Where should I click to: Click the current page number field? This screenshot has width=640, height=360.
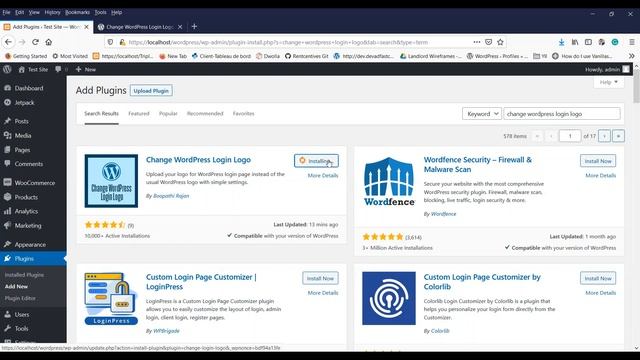tap(570, 136)
